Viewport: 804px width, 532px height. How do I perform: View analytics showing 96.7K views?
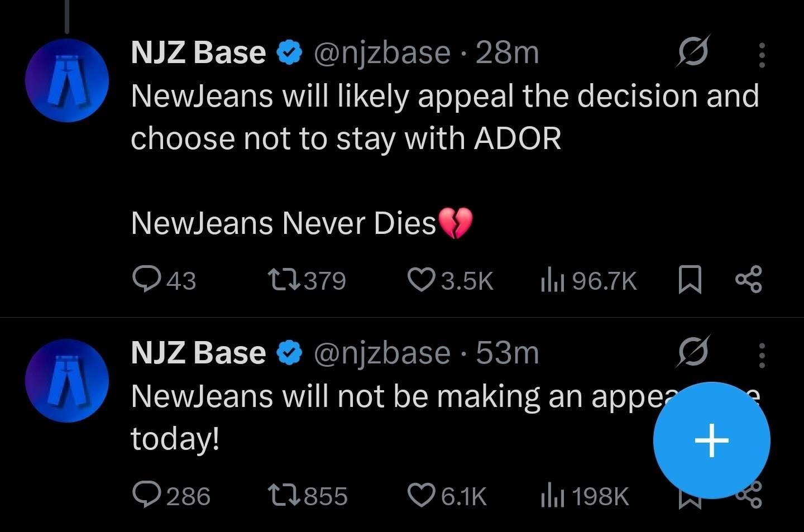(x=552, y=280)
